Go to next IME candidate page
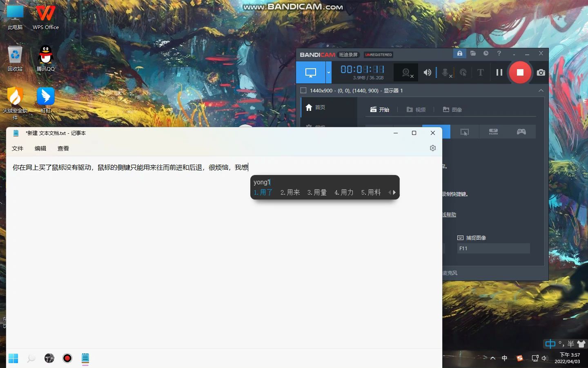This screenshot has height=368, width=588. tap(394, 192)
